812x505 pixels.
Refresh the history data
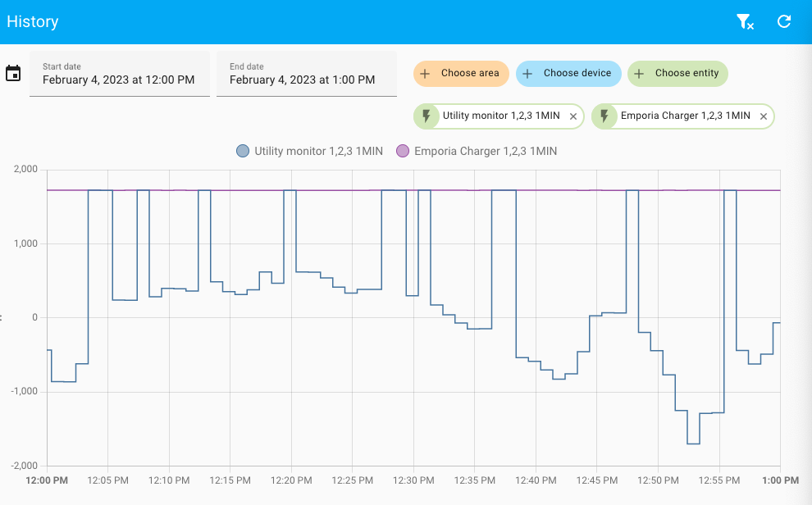tap(784, 21)
